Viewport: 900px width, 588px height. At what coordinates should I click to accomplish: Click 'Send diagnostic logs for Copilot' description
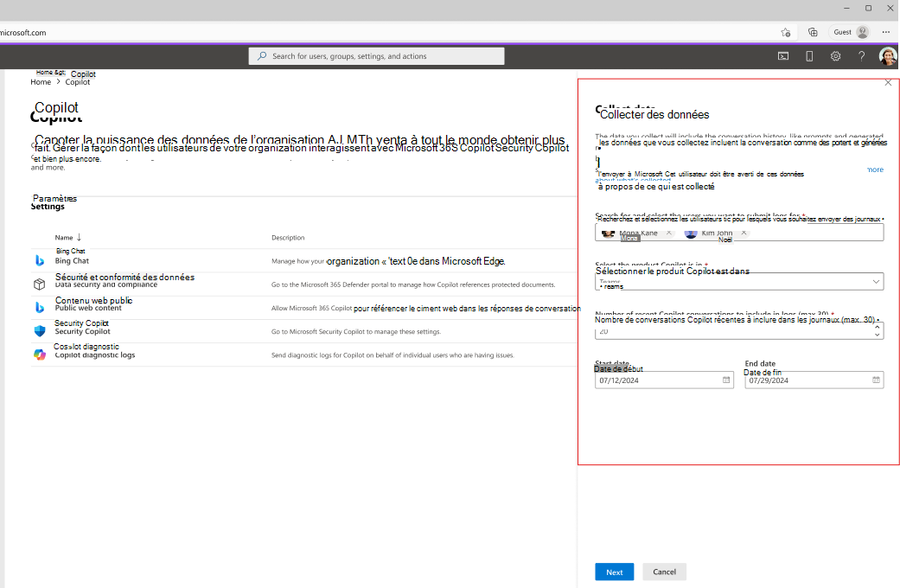[x=393, y=355]
